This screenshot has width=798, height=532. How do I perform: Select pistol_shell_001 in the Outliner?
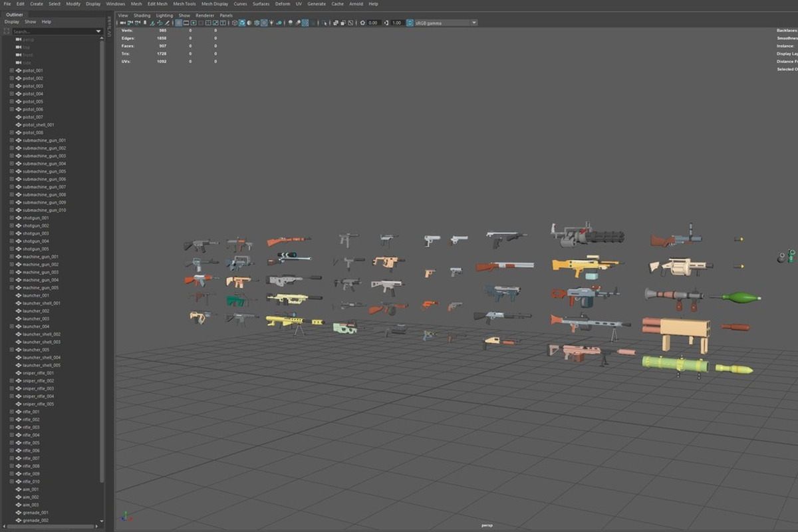coord(39,125)
